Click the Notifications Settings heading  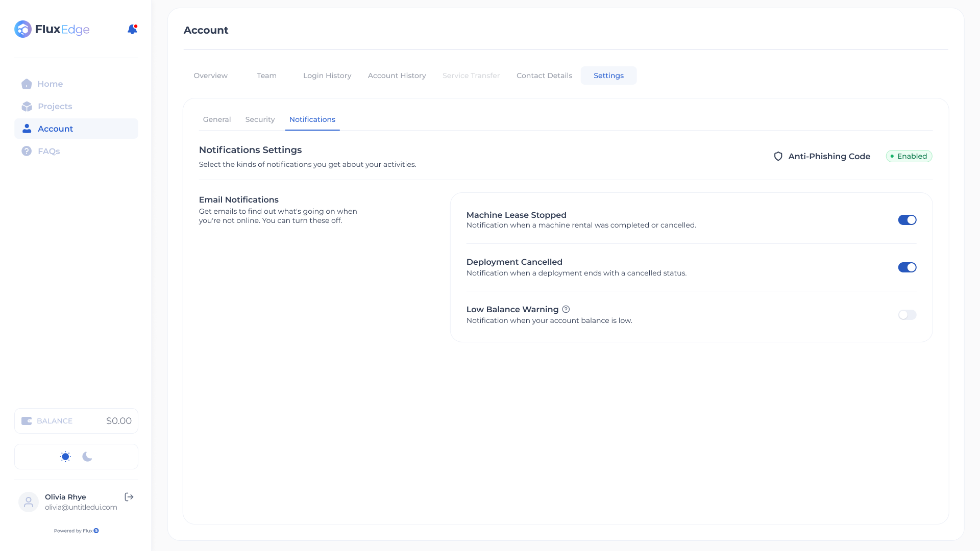250,150
